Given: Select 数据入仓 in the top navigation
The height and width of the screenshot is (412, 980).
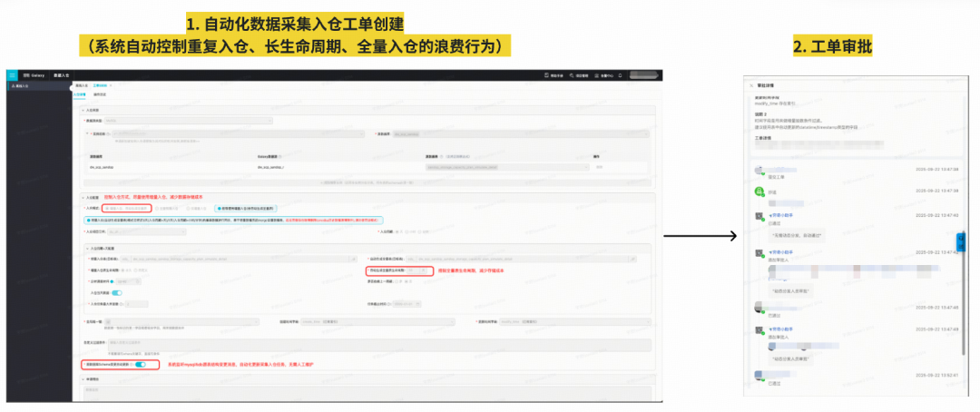Looking at the screenshot, I should tap(62, 75).
